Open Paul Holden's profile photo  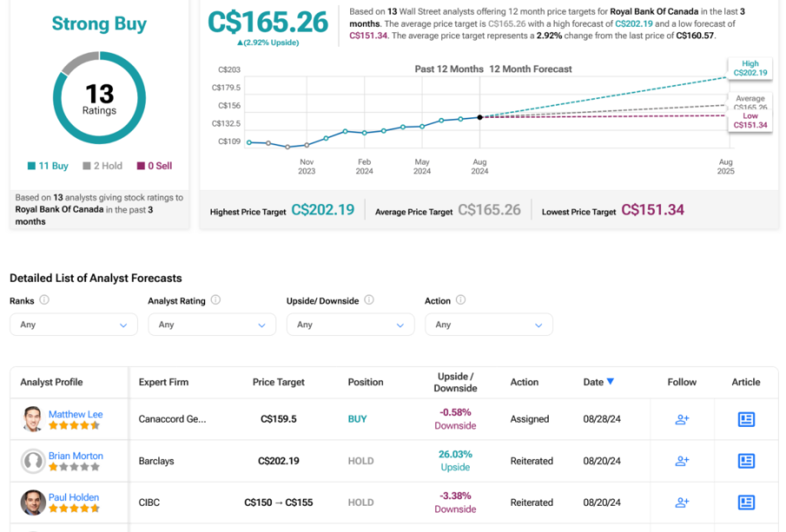pos(33,502)
